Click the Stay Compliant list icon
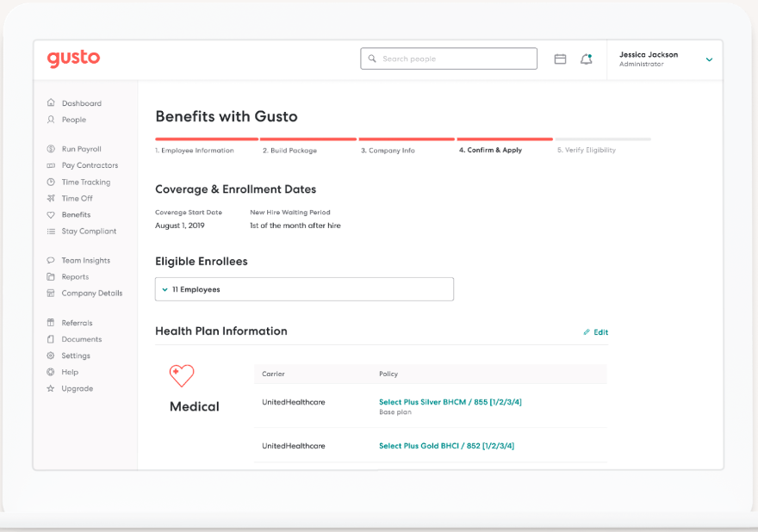The height and width of the screenshot is (532, 758). 51,231
